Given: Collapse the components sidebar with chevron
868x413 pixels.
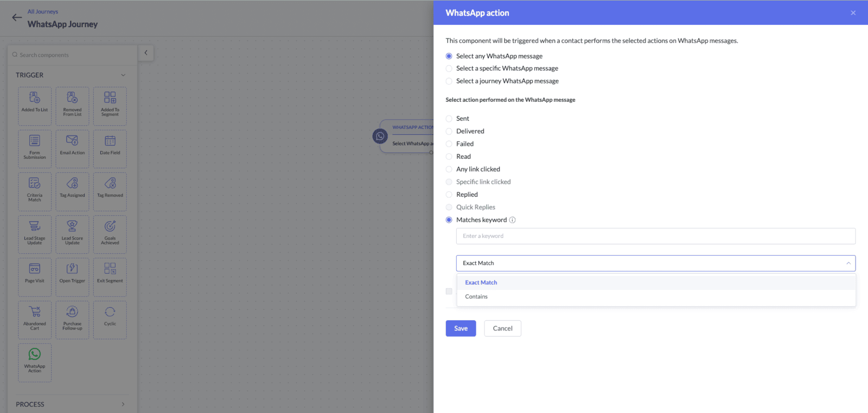Looking at the screenshot, I should (145, 53).
